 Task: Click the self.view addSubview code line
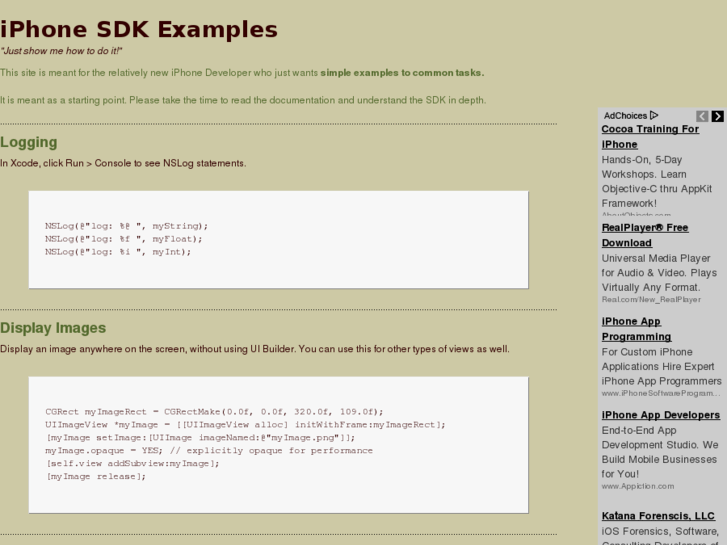pos(132,464)
